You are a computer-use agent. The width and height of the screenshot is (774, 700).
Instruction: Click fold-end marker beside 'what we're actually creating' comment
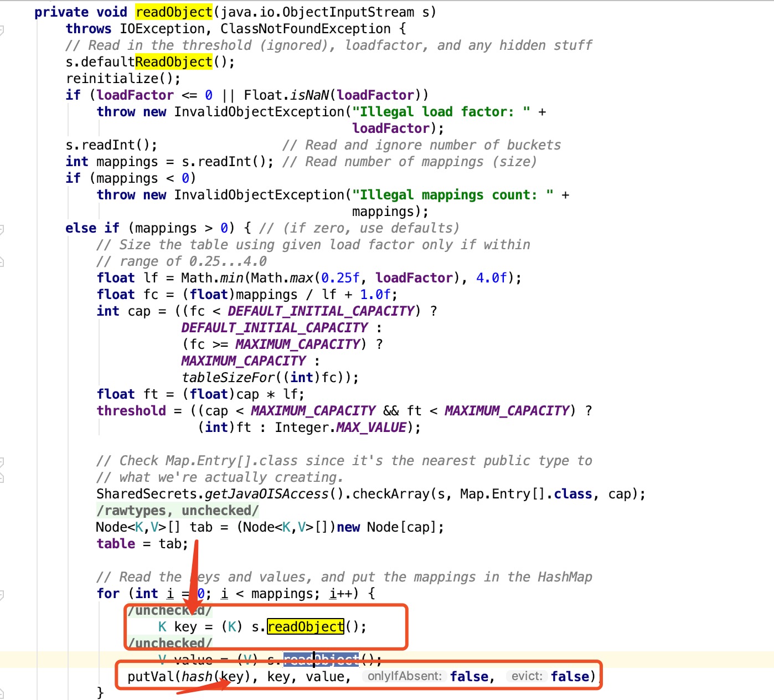tap(2, 477)
